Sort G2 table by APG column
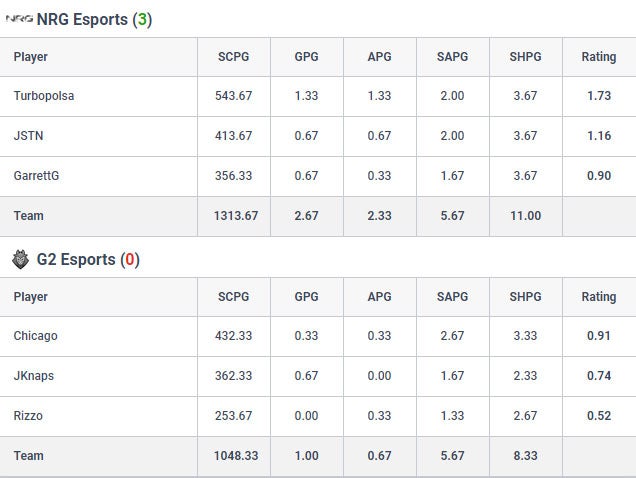The image size is (636, 478). [380, 297]
